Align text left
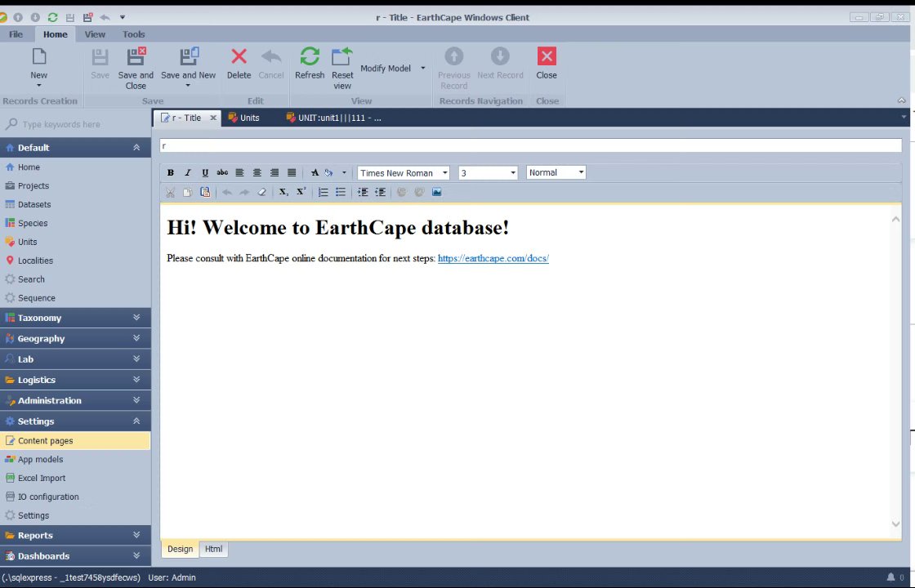This screenshot has height=588, width=915. click(x=240, y=172)
